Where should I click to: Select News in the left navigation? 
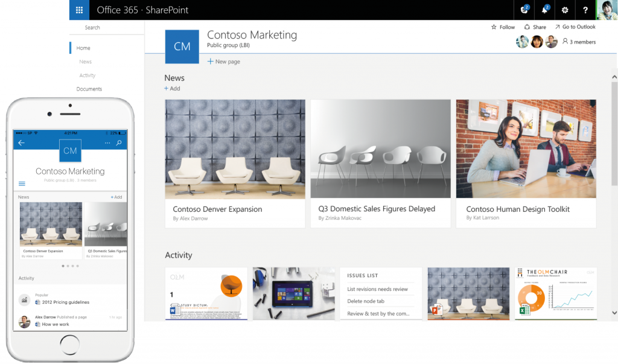point(85,62)
